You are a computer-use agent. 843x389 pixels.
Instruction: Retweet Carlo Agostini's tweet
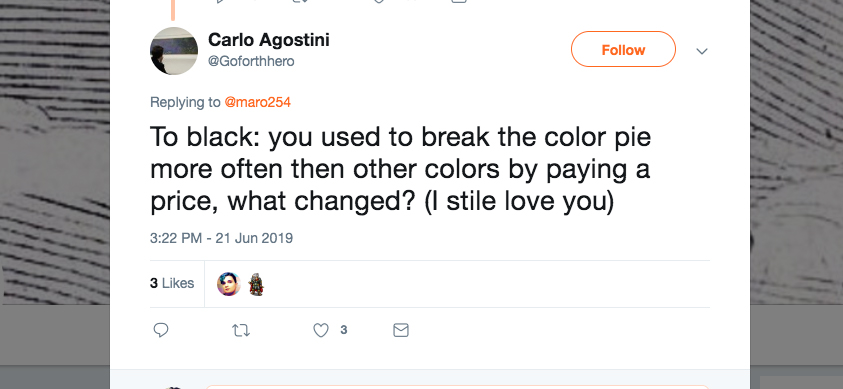240,330
